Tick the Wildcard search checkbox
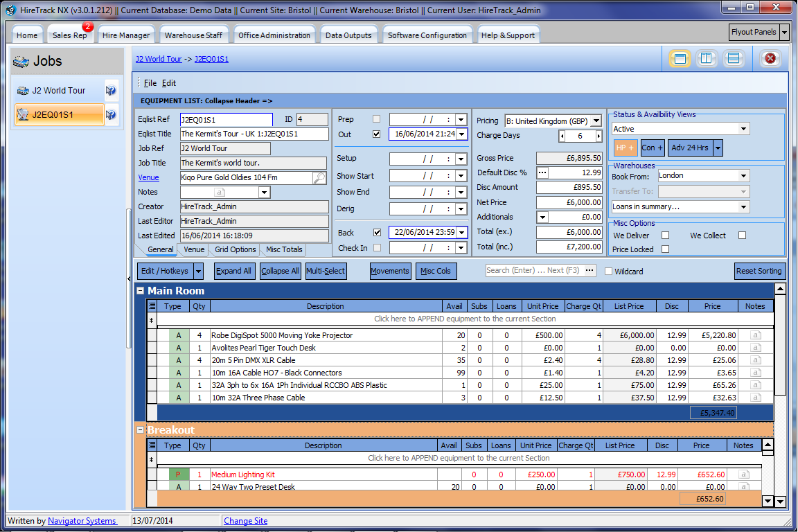 click(x=609, y=272)
